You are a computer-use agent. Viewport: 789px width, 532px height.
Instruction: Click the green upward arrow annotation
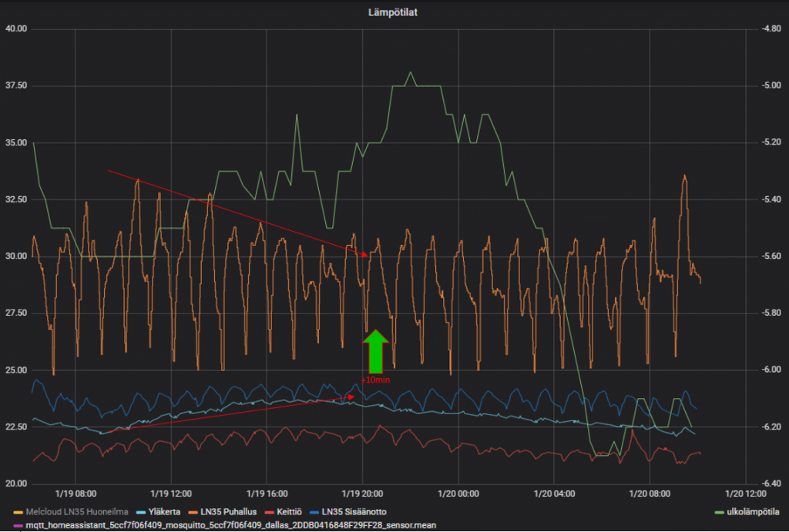pos(375,351)
